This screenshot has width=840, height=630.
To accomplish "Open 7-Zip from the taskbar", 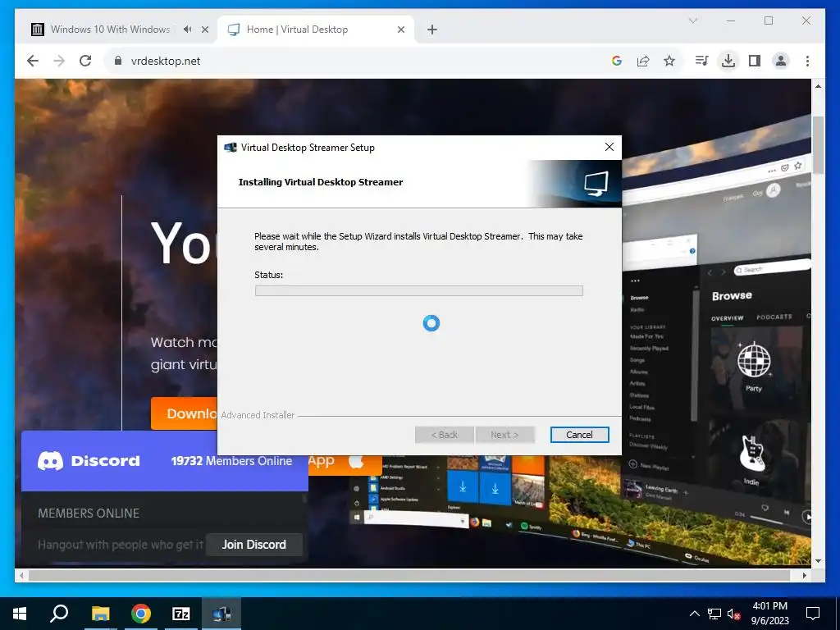I will 181,614.
